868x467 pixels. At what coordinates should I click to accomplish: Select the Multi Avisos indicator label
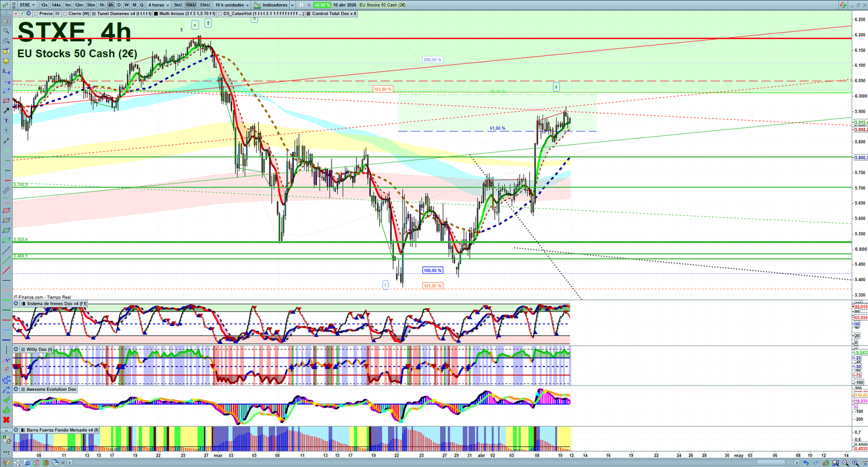(x=187, y=14)
